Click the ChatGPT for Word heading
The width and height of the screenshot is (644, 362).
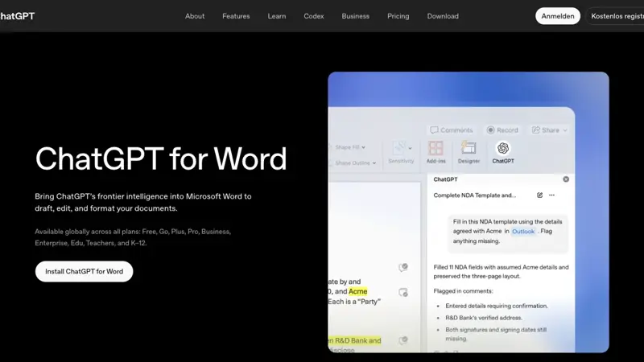click(x=160, y=158)
